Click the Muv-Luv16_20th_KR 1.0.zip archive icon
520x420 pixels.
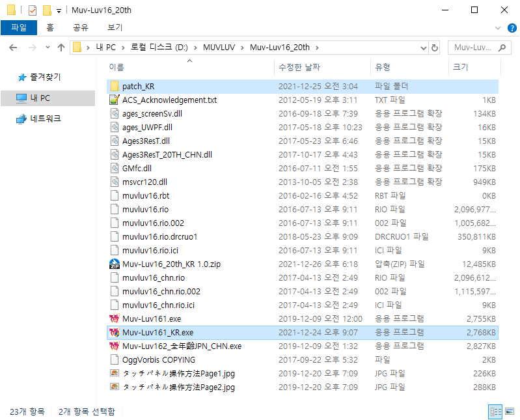click(115, 264)
